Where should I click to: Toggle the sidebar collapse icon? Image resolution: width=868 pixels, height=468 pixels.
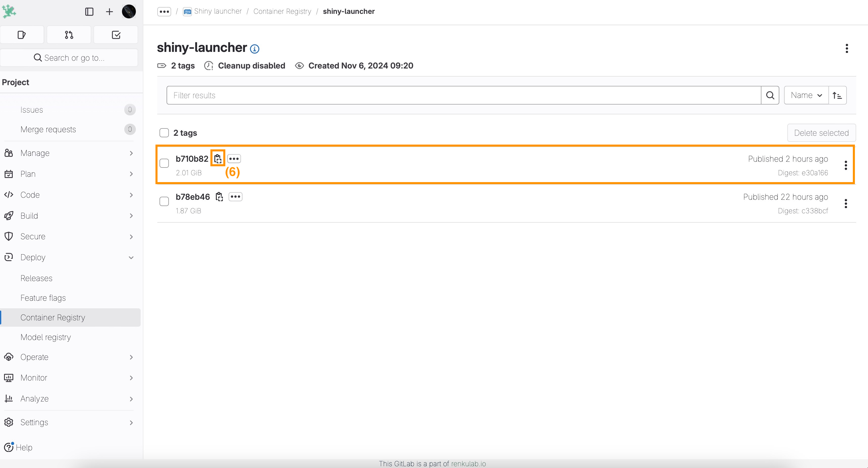coord(89,12)
